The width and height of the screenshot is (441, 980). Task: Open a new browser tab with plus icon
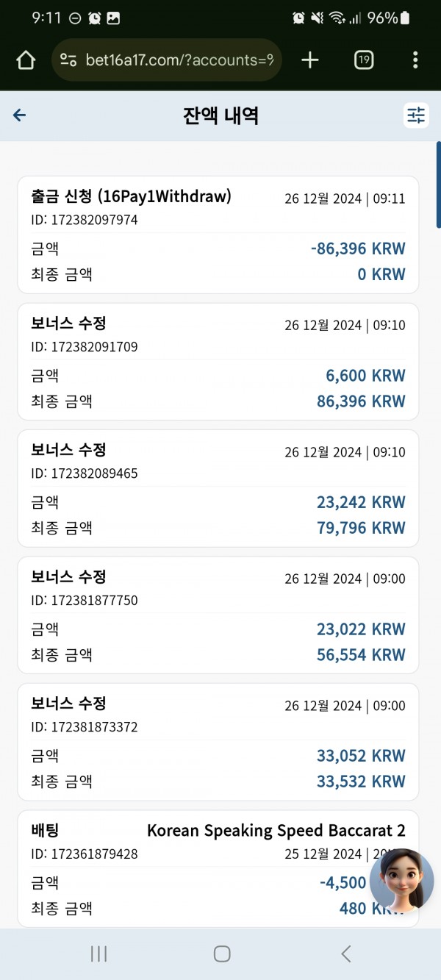pos(310,60)
